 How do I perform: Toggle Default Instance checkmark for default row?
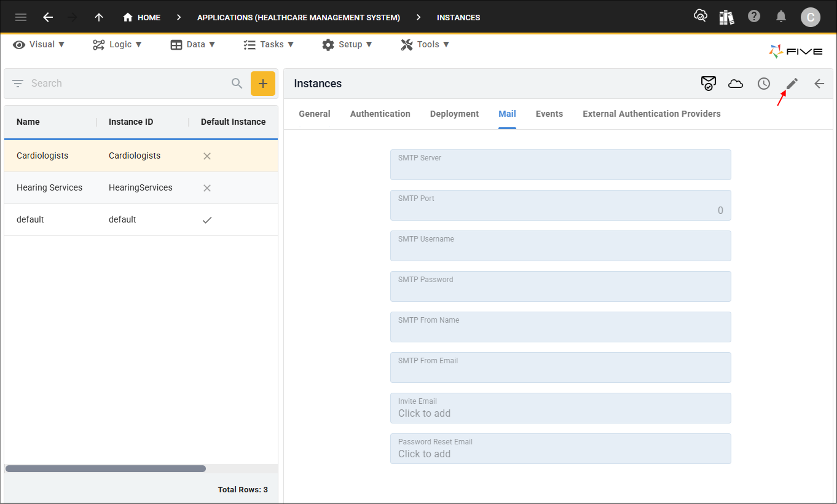pyautogui.click(x=207, y=220)
